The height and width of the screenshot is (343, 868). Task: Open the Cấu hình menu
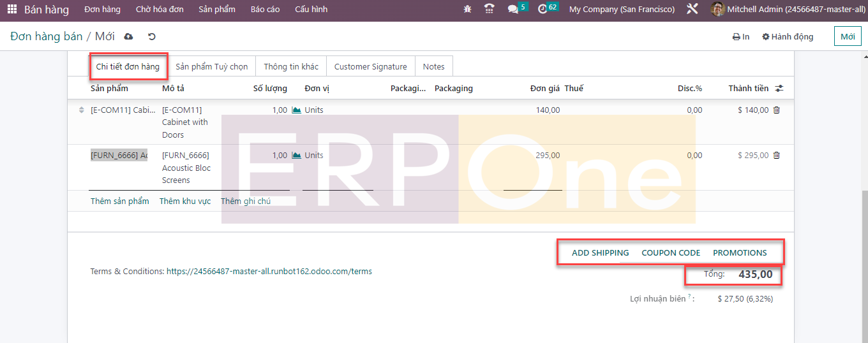point(311,10)
